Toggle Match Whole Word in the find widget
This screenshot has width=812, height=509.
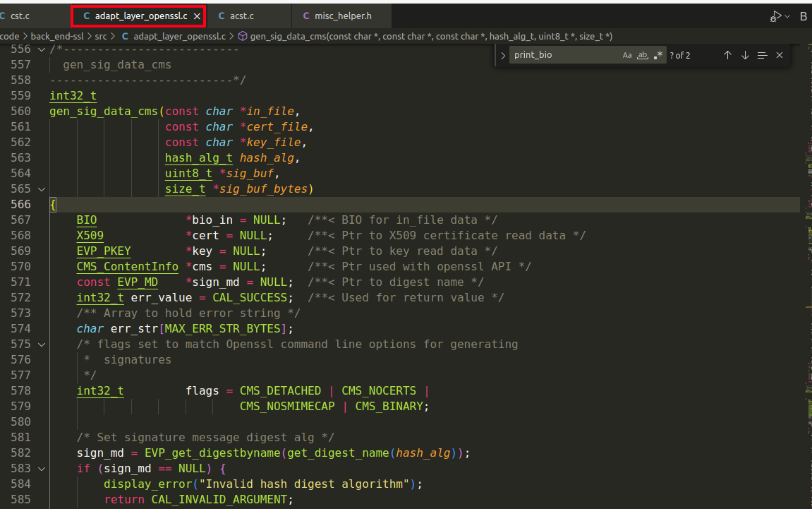(643, 55)
